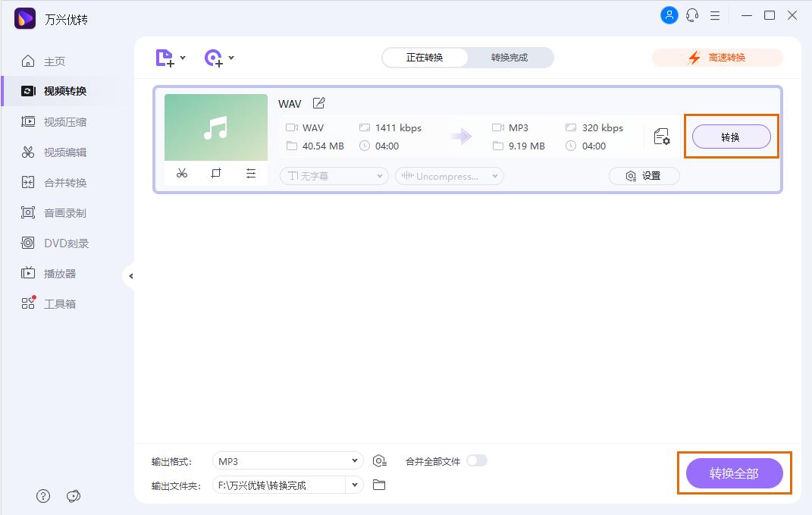Open the record/download source icon in the toolbar
Viewport: 812px width, 515px height.
213,57
